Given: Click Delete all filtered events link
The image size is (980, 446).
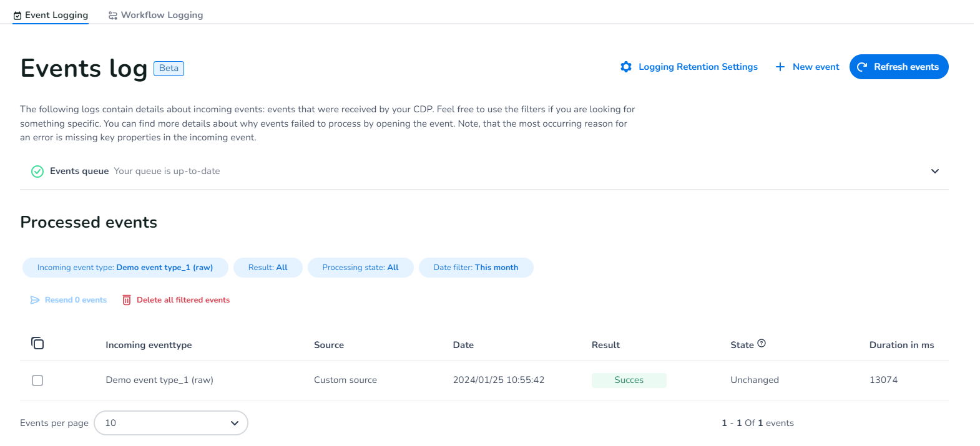Looking at the screenshot, I should point(183,300).
